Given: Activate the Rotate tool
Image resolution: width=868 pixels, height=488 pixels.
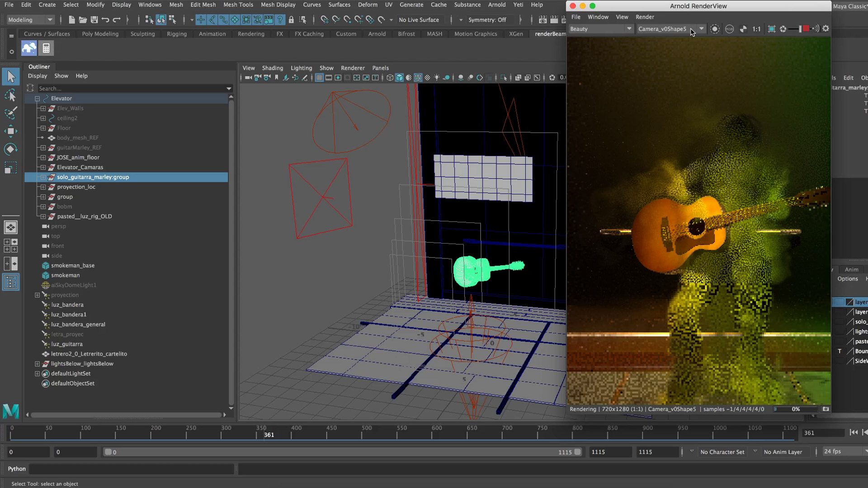Looking at the screenshot, I should pyautogui.click(x=10, y=149).
